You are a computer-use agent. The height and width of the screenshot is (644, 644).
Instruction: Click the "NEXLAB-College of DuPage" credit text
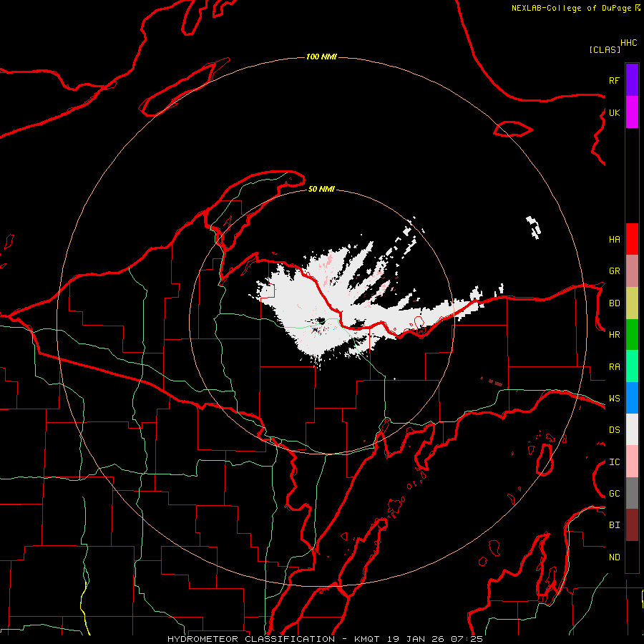click(x=571, y=8)
